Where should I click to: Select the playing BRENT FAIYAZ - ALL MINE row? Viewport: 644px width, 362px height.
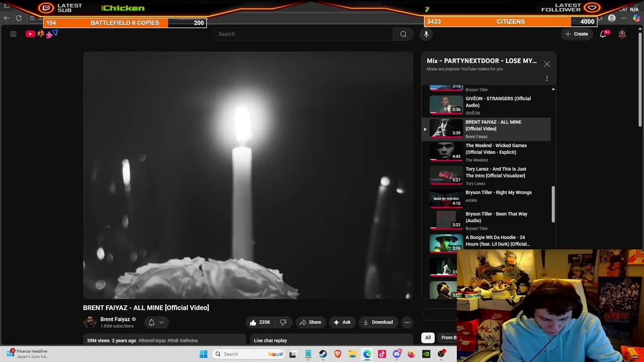tap(486, 129)
